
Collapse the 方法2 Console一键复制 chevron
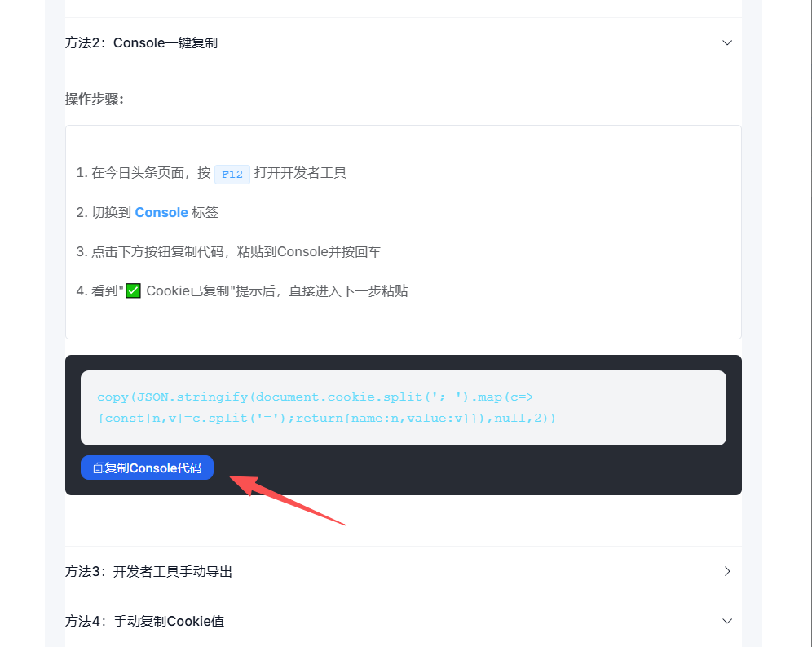click(727, 42)
